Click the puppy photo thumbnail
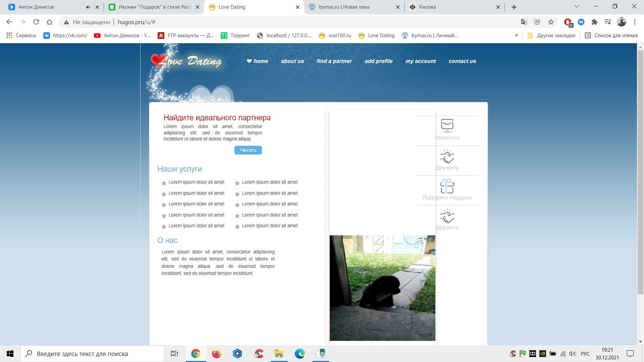Viewport: 644px width, 362px height. pyautogui.click(x=382, y=288)
